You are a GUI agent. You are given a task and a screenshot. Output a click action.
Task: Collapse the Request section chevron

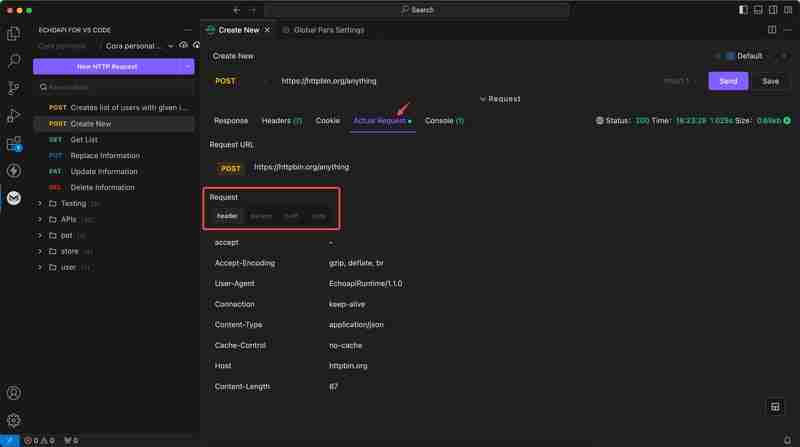(x=483, y=99)
